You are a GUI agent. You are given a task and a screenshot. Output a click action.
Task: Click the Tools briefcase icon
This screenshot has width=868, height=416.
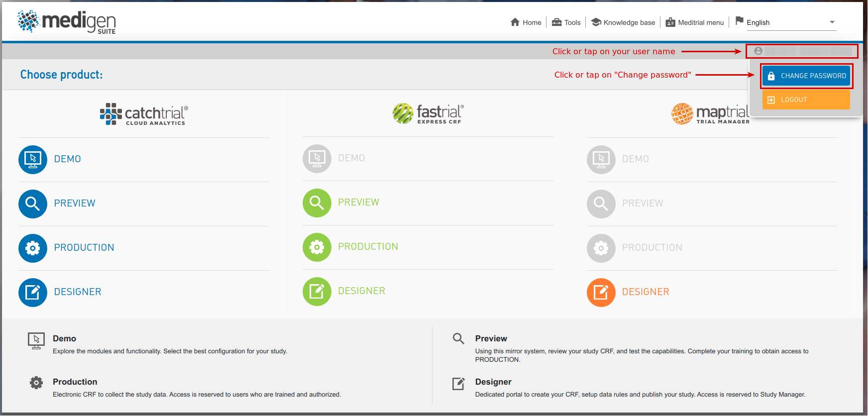557,22
